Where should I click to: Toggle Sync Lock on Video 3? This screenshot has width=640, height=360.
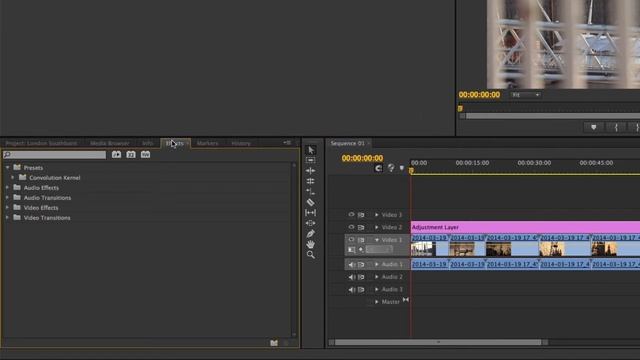361,215
